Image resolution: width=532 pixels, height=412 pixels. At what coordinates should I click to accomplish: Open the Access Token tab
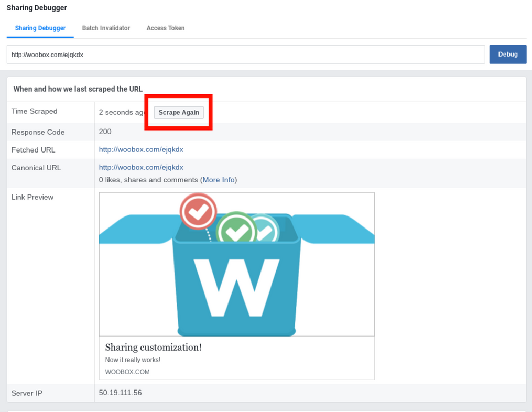coord(165,28)
